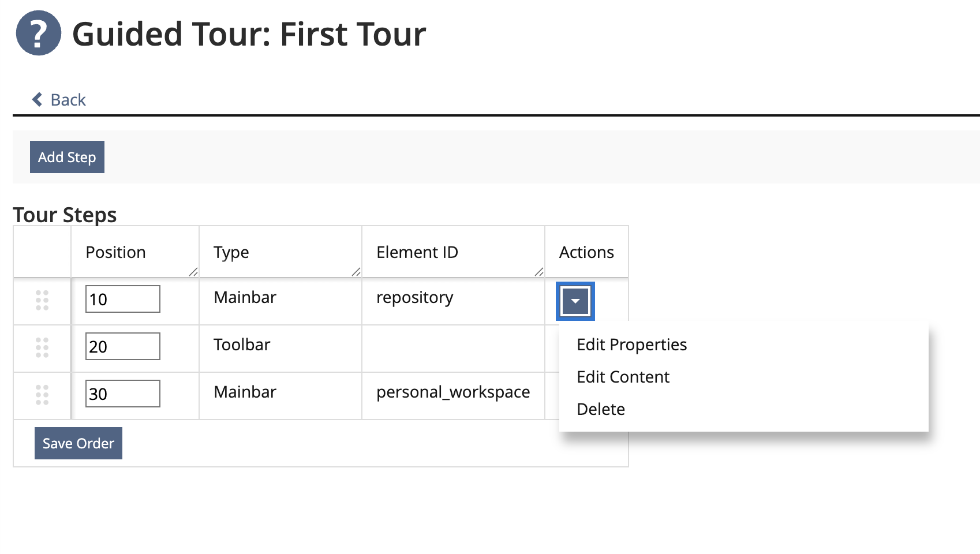Focus the position field containing 20
This screenshot has width=980, height=554.
click(x=122, y=347)
